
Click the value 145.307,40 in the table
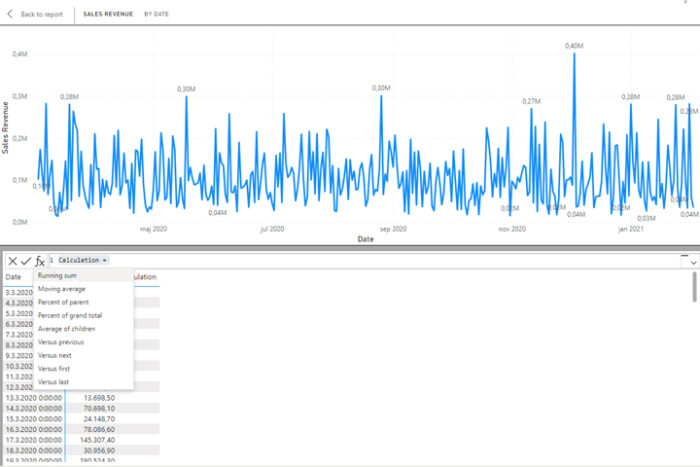point(97,440)
